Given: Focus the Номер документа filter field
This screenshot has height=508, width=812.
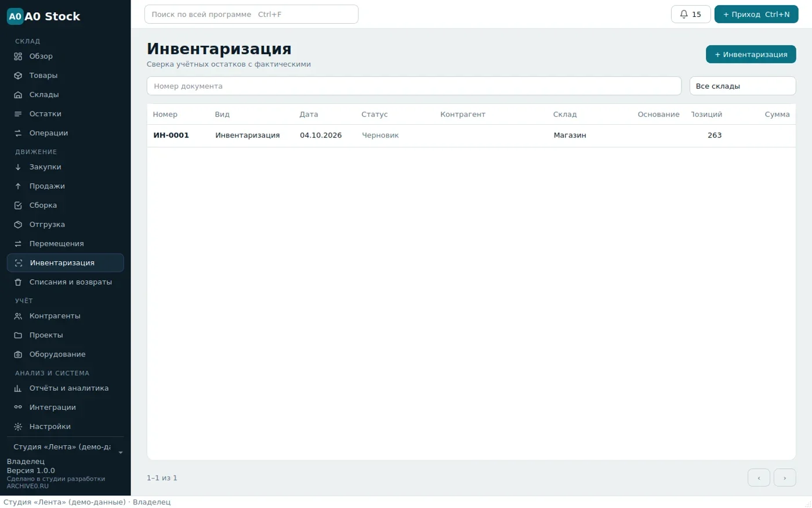Looking at the screenshot, I should [414, 86].
